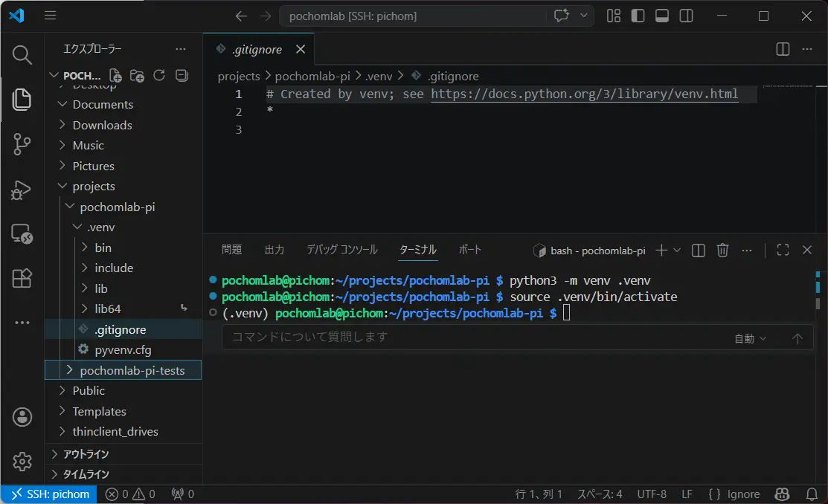Select the .gitignore editor tab
The image size is (828, 504).
coord(257,49)
